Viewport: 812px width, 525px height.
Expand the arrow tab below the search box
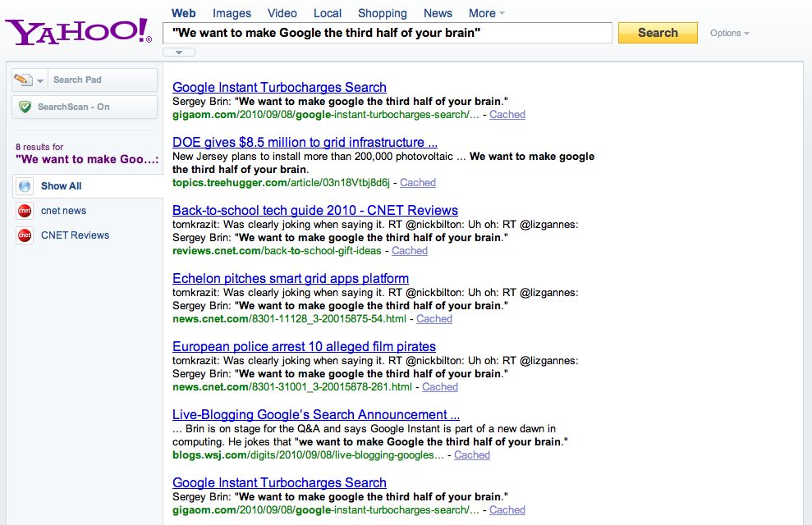(x=179, y=52)
